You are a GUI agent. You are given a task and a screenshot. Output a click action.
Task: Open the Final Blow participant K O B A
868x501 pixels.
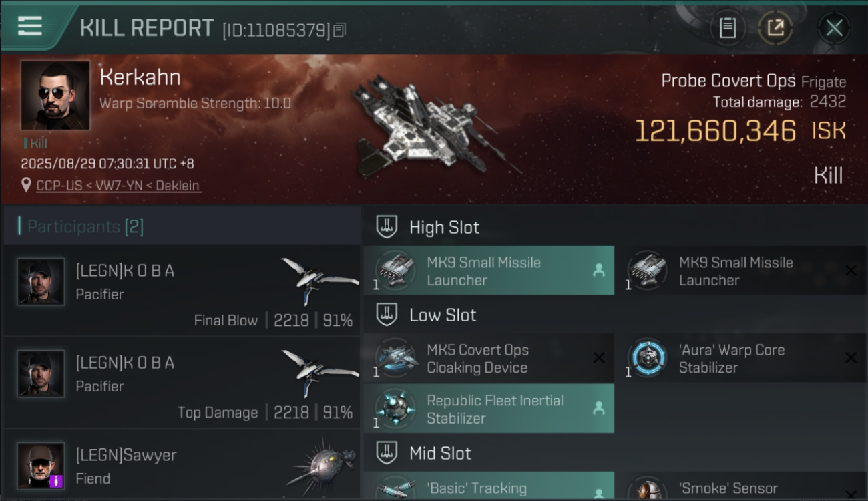(x=182, y=290)
